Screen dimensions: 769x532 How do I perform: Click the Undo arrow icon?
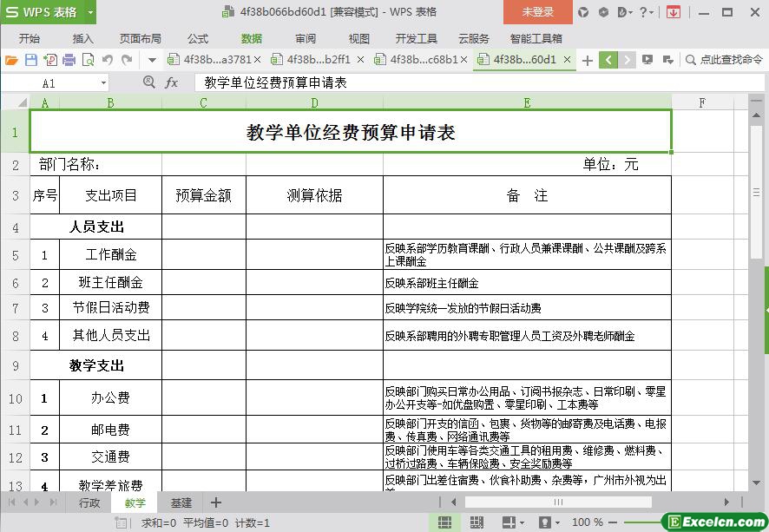(108, 60)
